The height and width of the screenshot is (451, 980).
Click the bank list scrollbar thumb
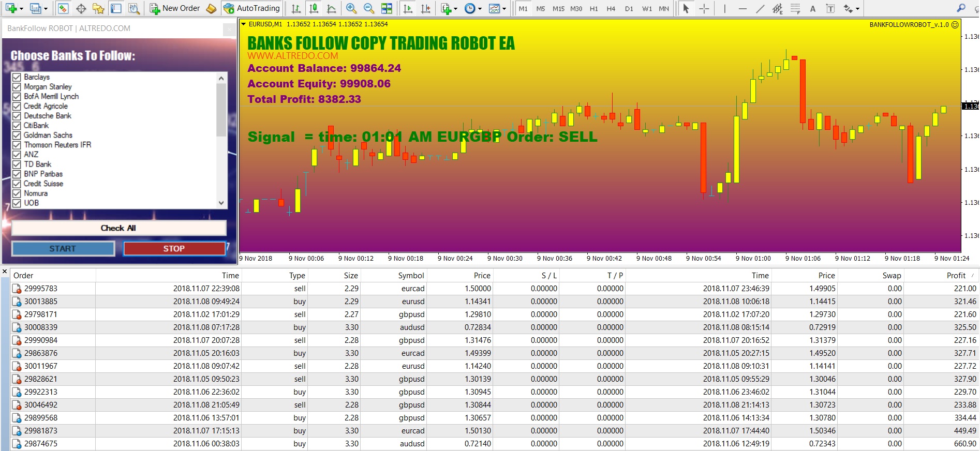click(221, 110)
